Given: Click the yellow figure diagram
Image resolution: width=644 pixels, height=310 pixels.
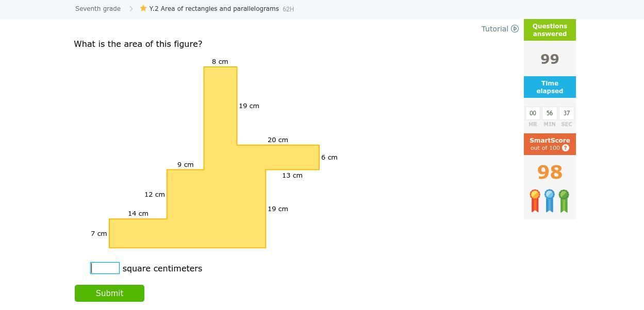Looking at the screenshot, I should [214, 157].
